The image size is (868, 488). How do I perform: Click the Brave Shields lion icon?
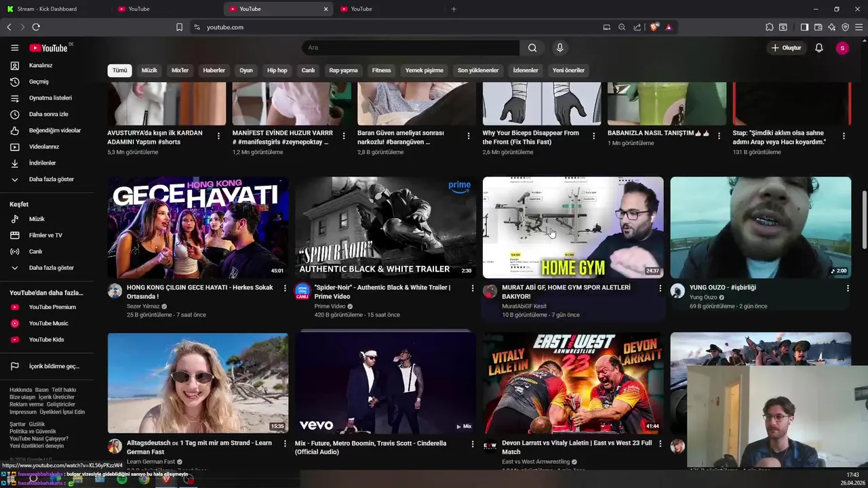tap(654, 27)
